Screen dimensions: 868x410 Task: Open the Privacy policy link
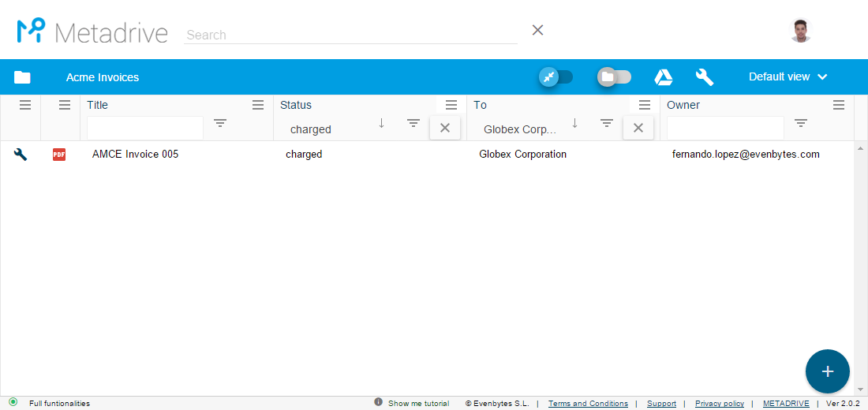coord(720,404)
